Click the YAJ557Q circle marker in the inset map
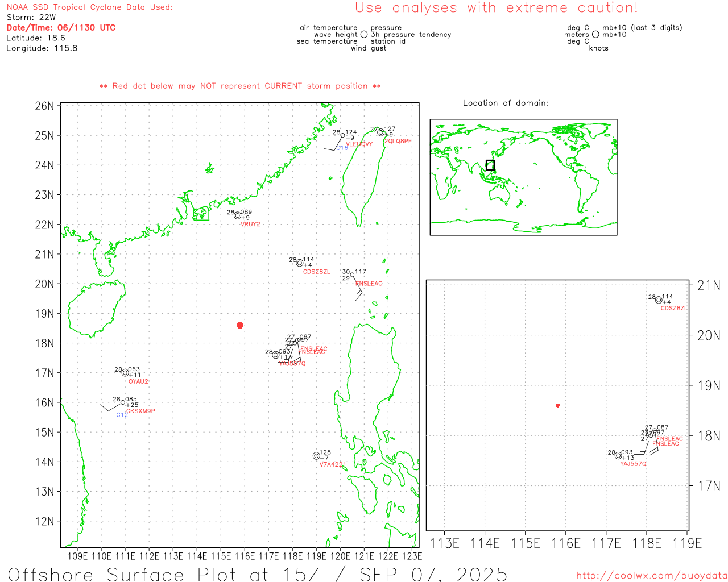Image resolution: width=728 pixels, height=582 pixels. tap(618, 455)
